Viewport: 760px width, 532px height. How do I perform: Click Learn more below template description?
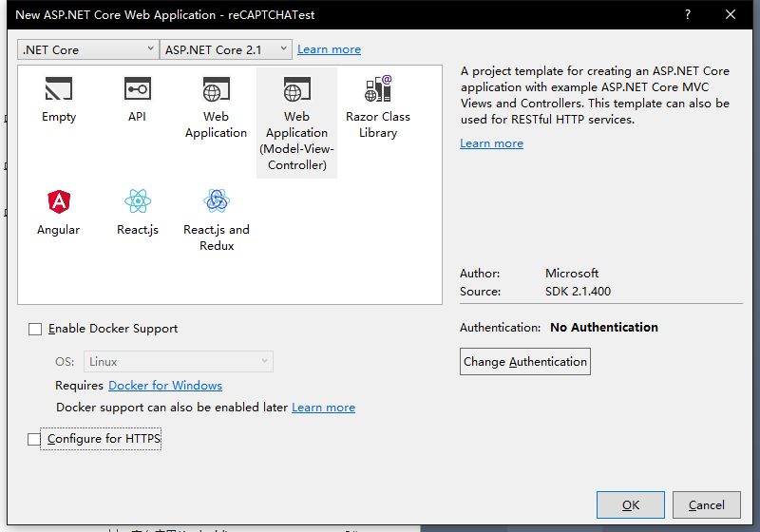491,143
